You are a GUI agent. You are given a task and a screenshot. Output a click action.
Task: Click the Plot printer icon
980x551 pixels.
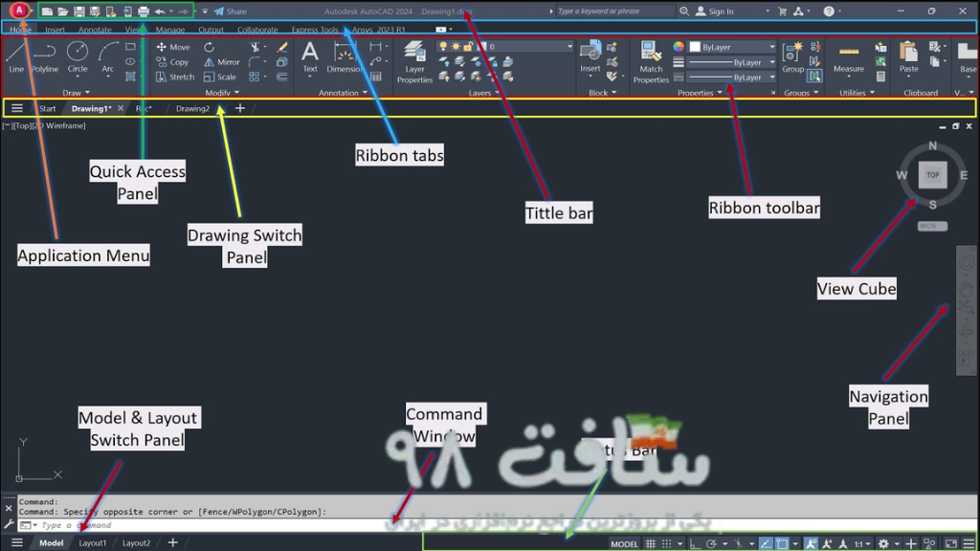coord(144,11)
